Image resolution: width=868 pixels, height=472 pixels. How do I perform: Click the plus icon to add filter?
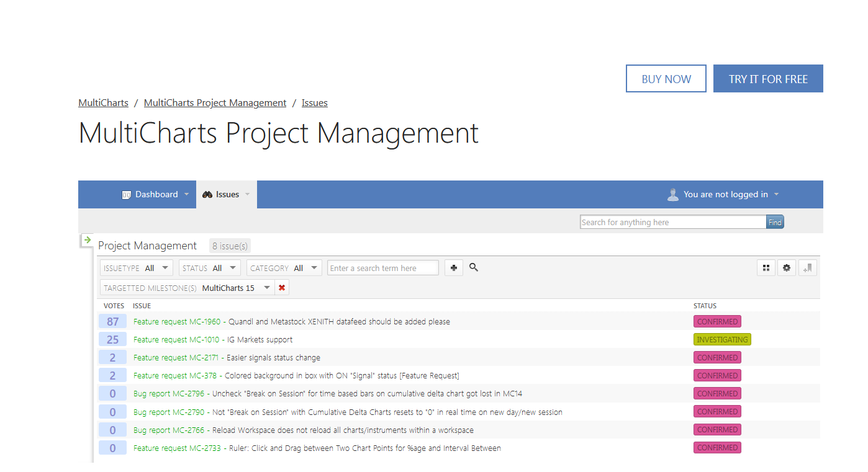(454, 268)
